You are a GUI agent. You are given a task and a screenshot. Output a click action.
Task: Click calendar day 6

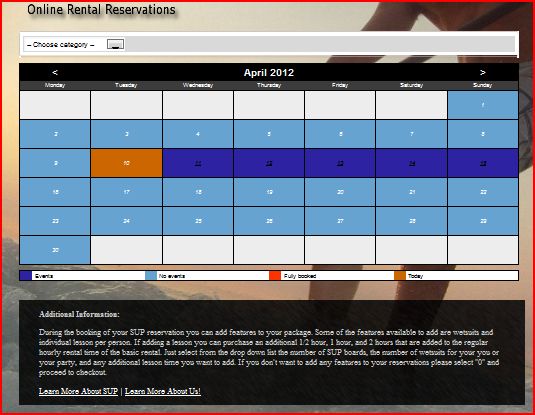(x=340, y=134)
